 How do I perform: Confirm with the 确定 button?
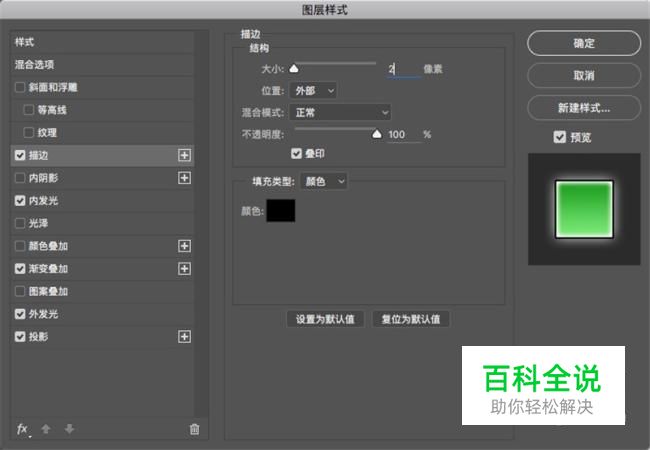point(584,43)
